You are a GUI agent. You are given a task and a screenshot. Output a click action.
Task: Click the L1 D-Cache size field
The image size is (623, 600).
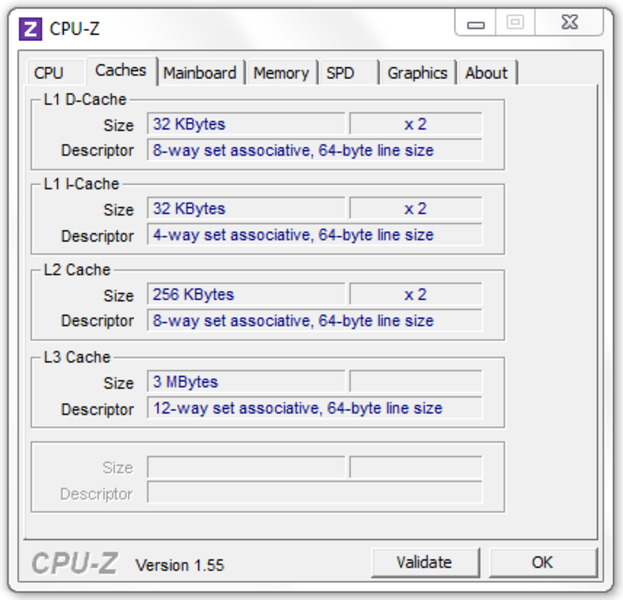(x=246, y=124)
